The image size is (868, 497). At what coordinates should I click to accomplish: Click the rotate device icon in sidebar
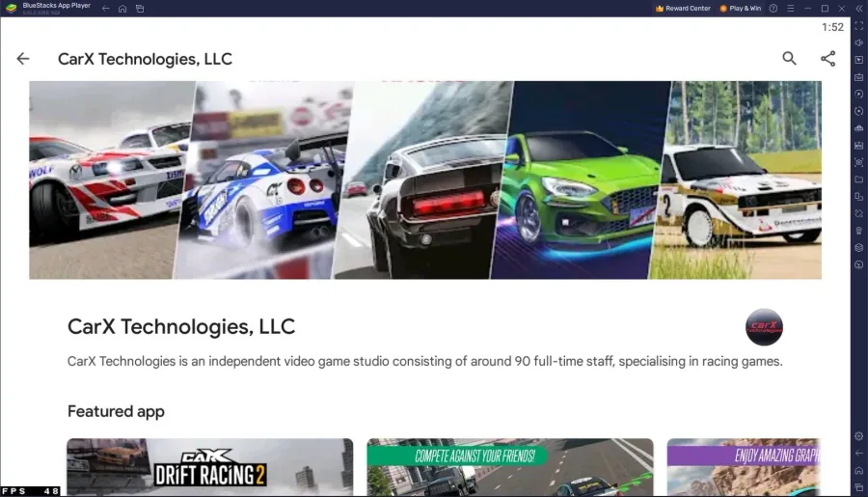click(858, 197)
